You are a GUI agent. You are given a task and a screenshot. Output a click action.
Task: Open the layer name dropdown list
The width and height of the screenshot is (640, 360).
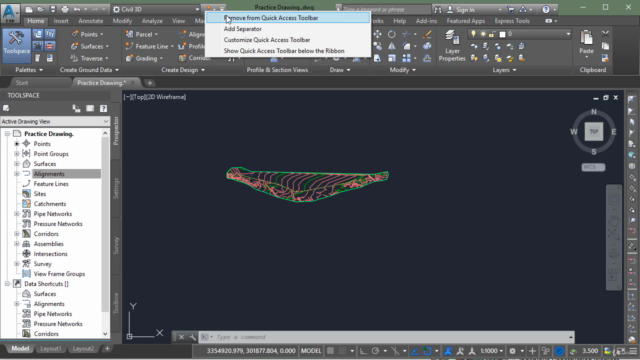pyautogui.click(x=520, y=34)
